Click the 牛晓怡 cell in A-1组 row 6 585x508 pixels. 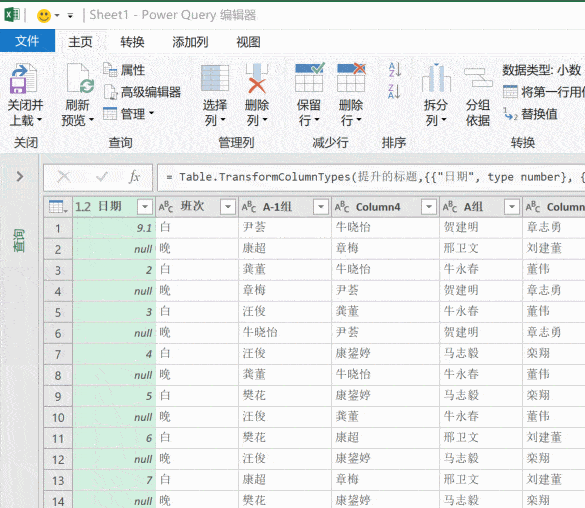point(285,333)
